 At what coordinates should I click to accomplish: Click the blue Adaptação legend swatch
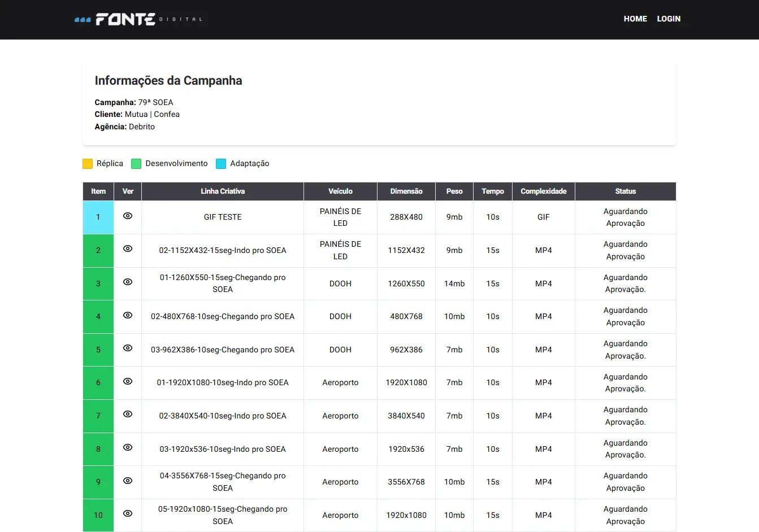coord(221,164)
